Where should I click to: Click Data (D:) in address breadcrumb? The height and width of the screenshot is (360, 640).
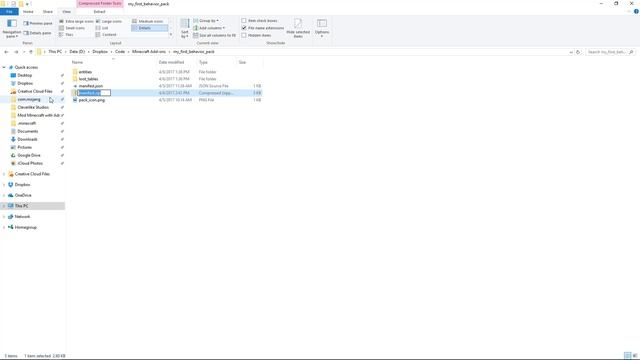coord(77,52)
